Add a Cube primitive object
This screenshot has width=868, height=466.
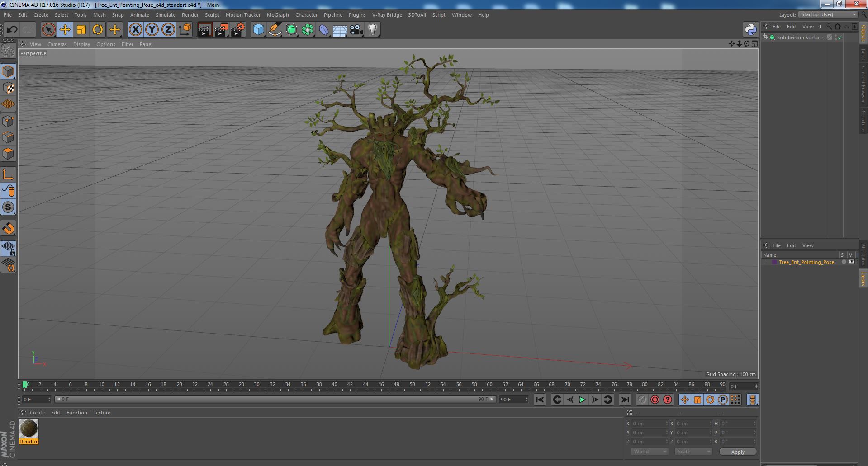point(258,30)
